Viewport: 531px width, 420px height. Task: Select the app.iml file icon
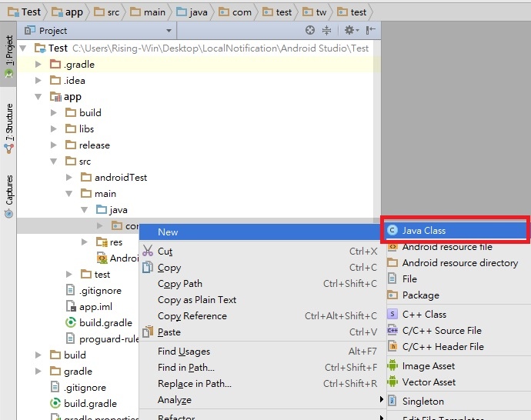[x=71, y=307]
